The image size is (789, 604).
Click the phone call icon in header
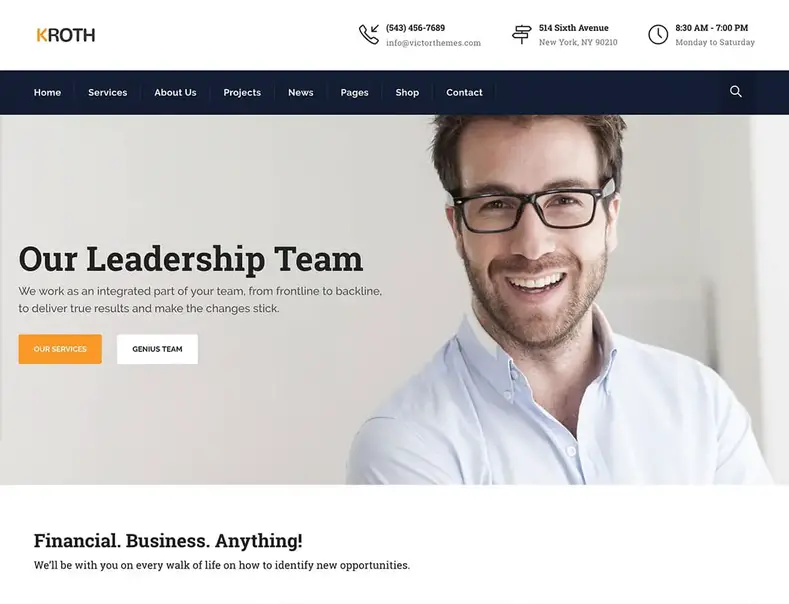click(x=369, y=34)
